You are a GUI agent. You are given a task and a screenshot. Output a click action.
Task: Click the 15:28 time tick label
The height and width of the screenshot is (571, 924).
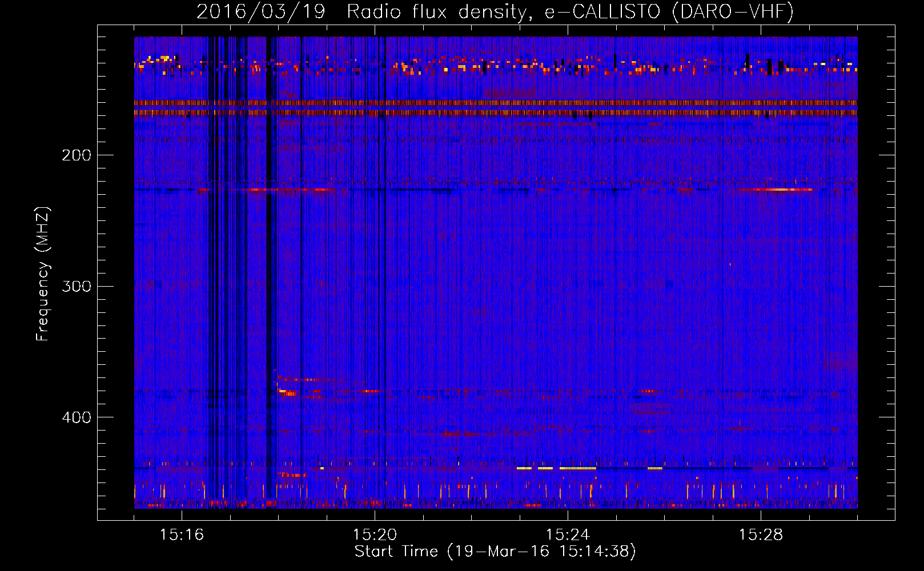point(761,535)
